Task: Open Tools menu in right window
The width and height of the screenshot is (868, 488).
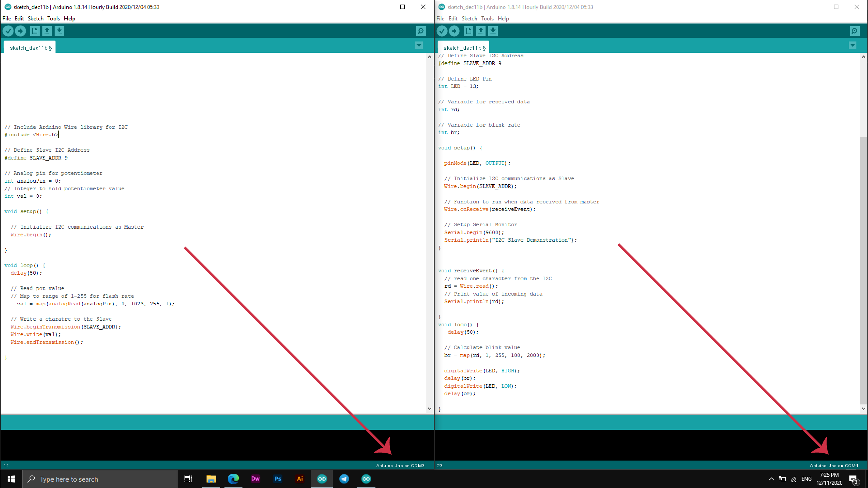Action: pos(487,19)
